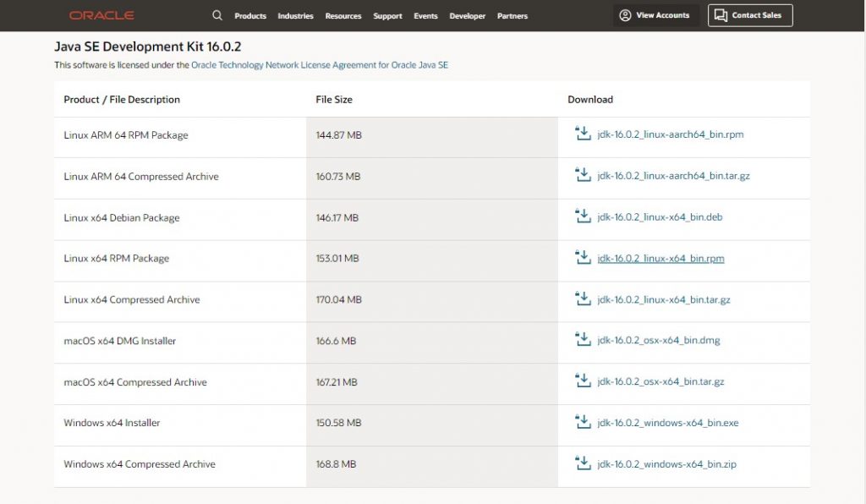The height and width of the screenshot is (504, 866).
Task: Download jdk-16.0.2_linux-aarch64_bin.rpm
Action: coord(670,134)
